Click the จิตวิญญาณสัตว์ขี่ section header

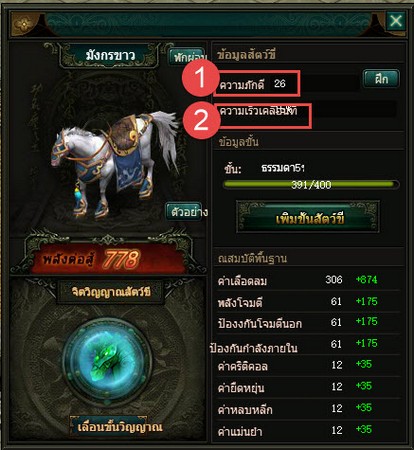click(111, 292)
